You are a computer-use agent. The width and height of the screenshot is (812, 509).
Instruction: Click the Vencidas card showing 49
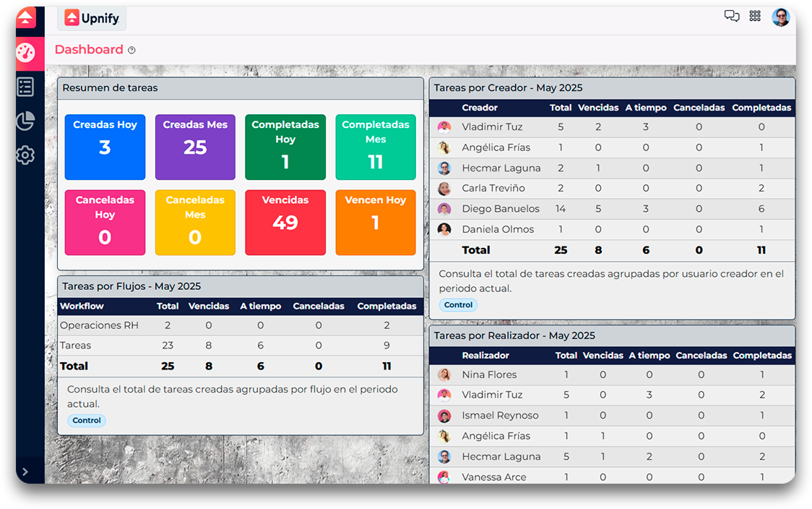[285, 223]
